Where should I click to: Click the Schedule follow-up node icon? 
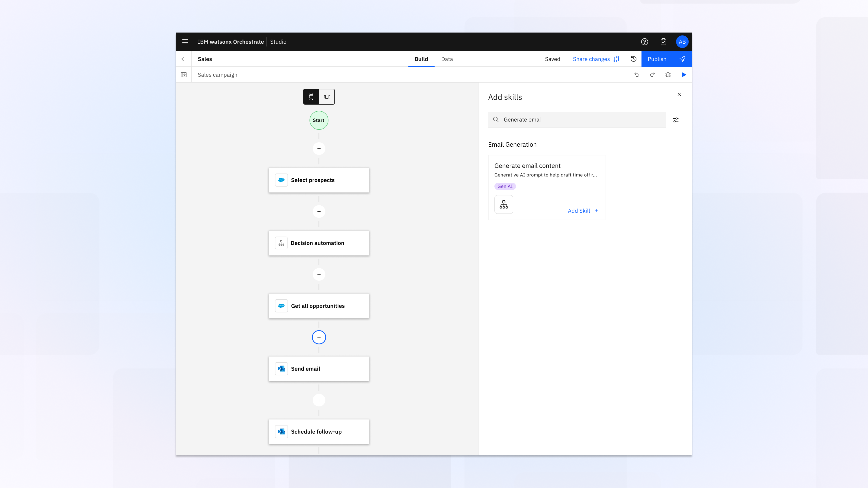(x=281, y=431)
